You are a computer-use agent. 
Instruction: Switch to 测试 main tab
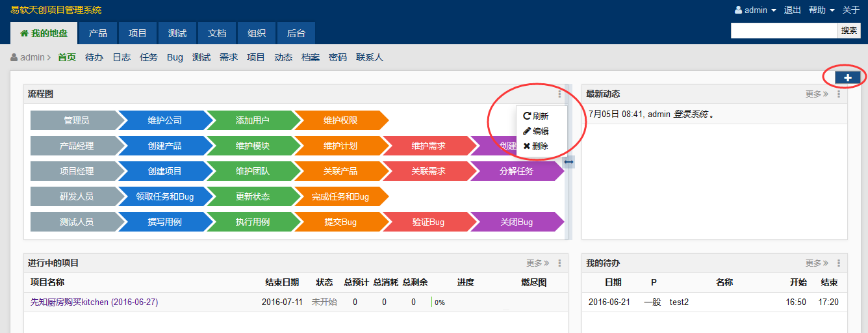177,33
